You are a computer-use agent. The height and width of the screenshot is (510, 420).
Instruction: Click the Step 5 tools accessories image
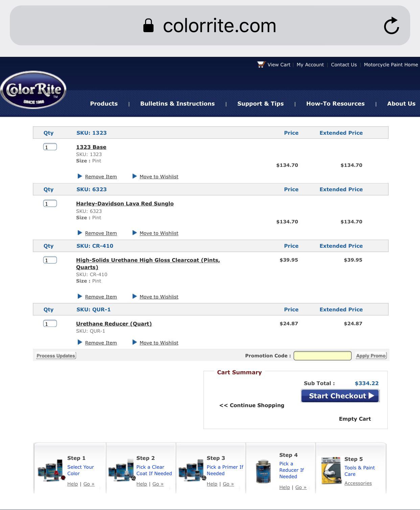[331, 470]
